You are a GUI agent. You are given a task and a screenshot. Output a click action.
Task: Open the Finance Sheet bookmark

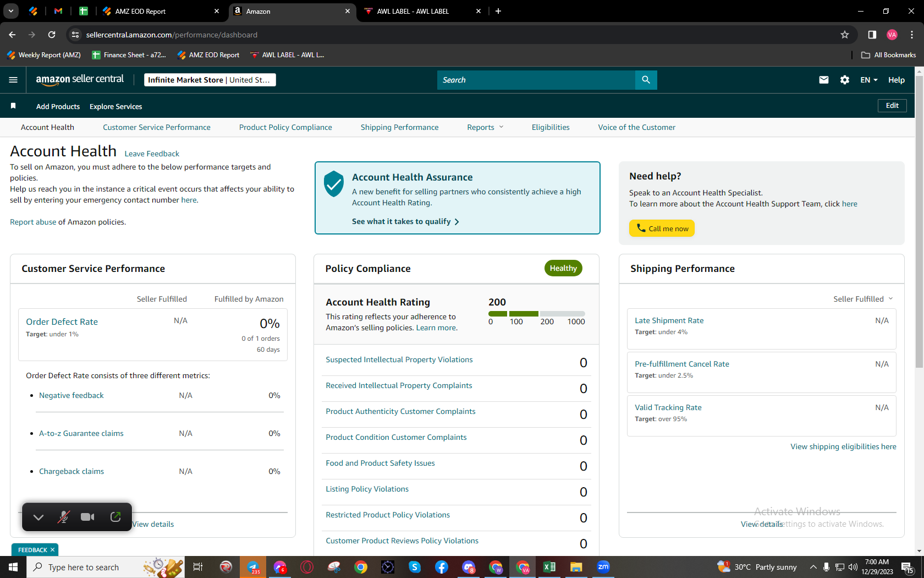(x=129, y=55)
